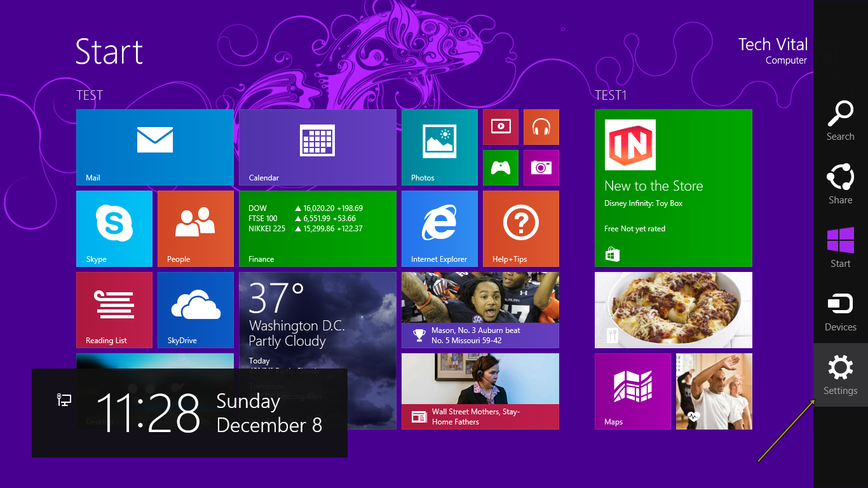868x488 pixels.
Task: Open the Mail app
Action: pyautogui.click(x=154, y=147)
